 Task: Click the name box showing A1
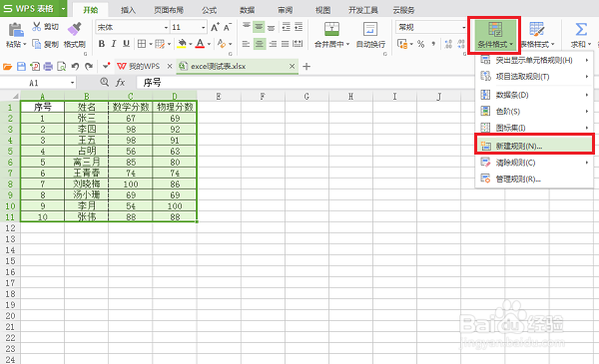click(x=38, y=83)
